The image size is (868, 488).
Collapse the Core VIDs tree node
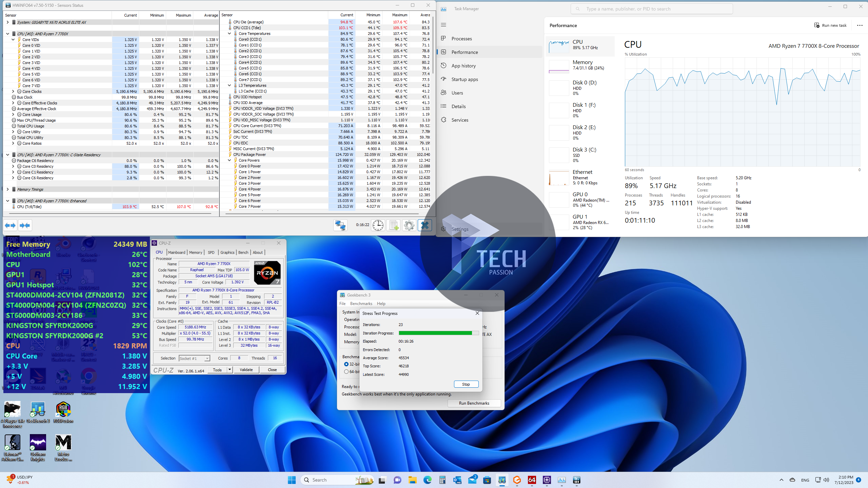(x=13, y=40)
